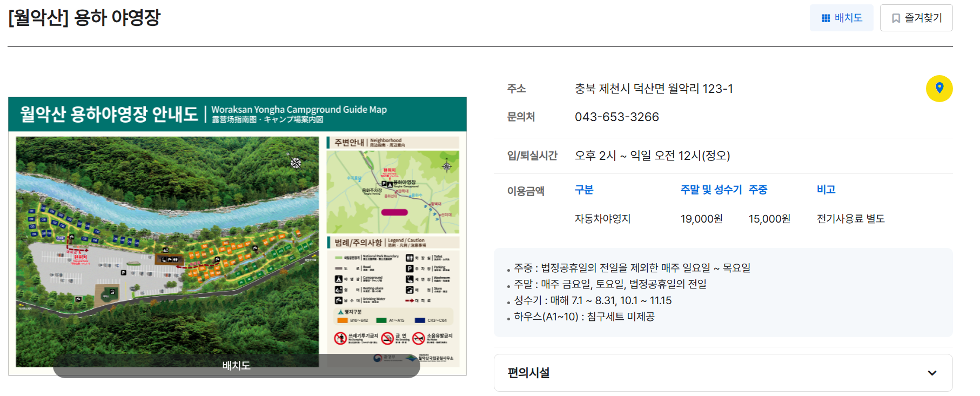The width and height of the screenshot is (980, 396).
Task: Click the 쓰레기투기금지 no dumping icon
Action: (340, 338)
